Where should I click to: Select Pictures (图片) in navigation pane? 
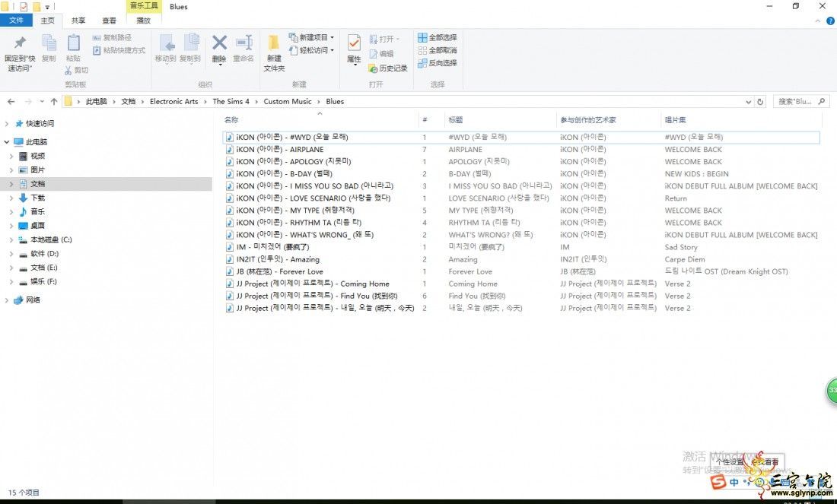click(x=38, y=170)
